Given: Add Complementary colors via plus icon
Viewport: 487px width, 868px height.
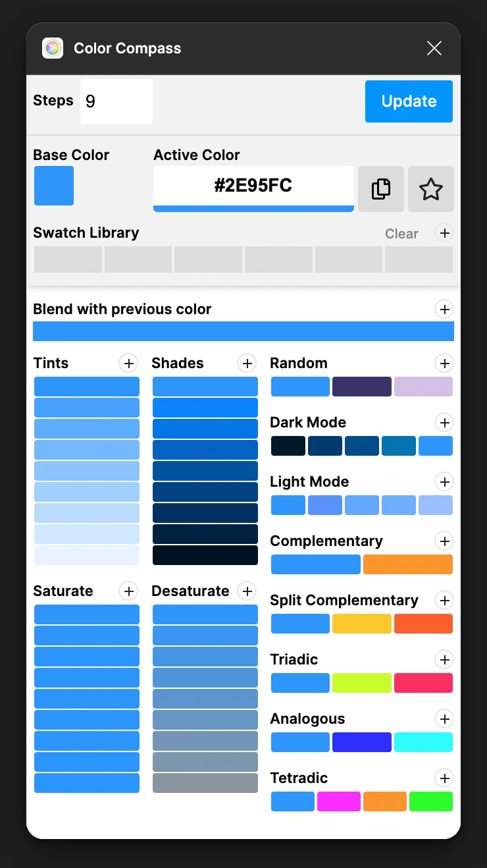Looking at the screenshot, I should point(445,541).
